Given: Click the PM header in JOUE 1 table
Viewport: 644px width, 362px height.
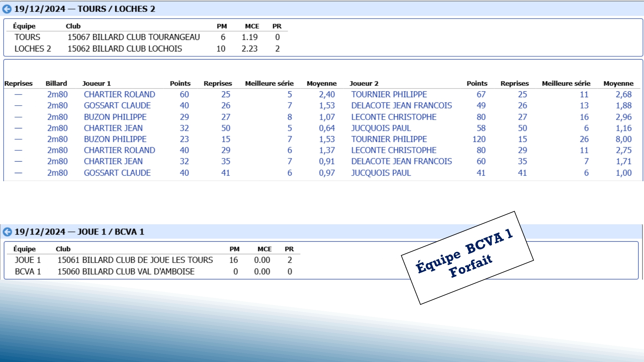Looking at the screenshot, I should tap(234, 249).
